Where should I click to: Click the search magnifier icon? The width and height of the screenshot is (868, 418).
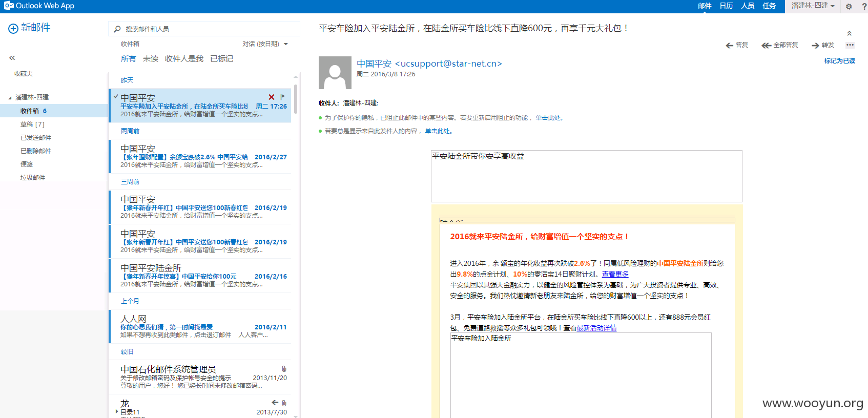click(117, 29)
